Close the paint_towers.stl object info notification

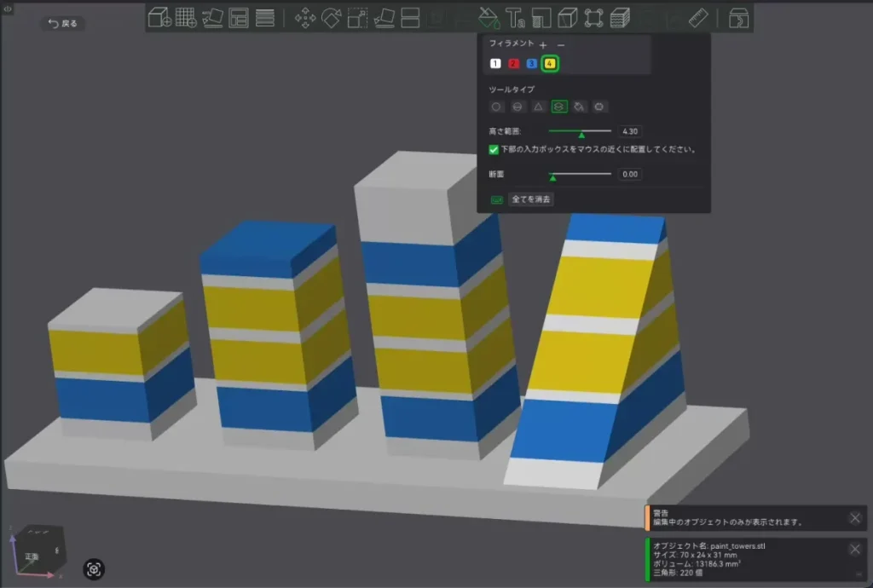click(855, 550)
